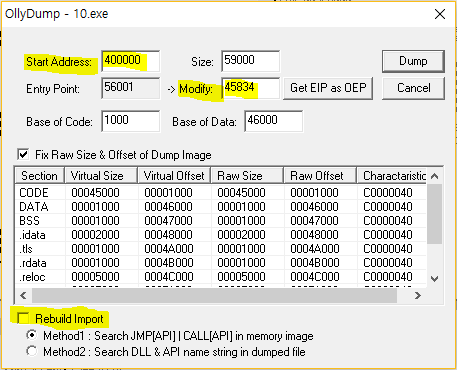The height and width of the screenshot is (370, 457).
Task: Click the Dump button
Action: point(413,61)
